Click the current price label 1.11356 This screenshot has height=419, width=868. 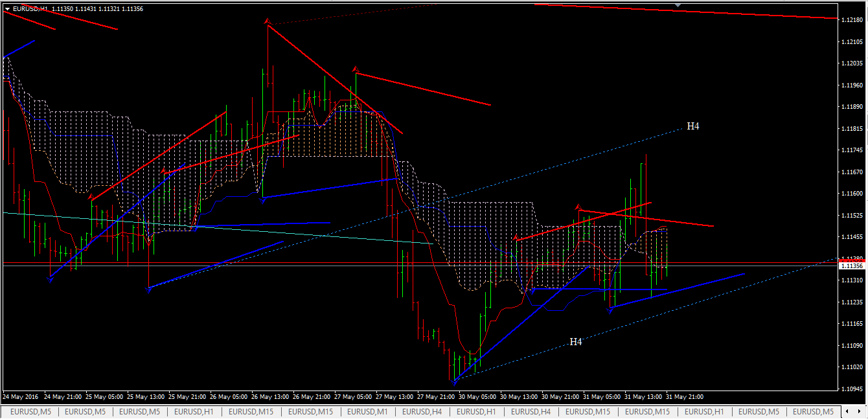(x=851, y=266)
